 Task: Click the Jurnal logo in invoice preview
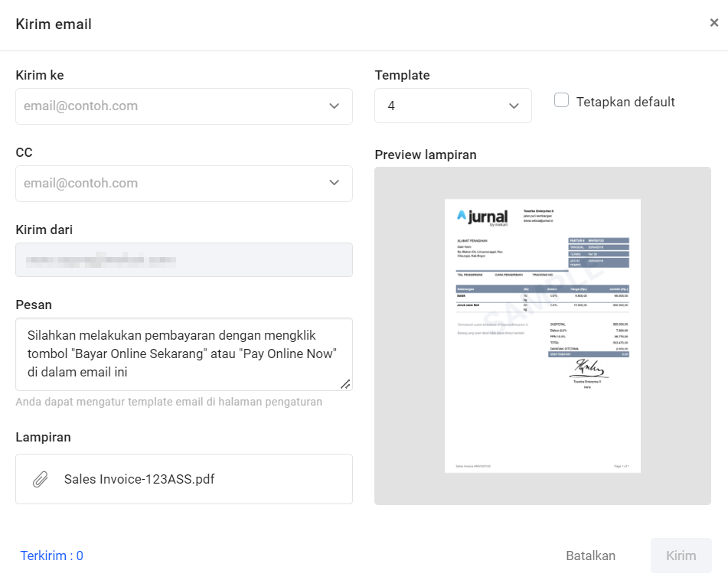(x=482, y=217)
